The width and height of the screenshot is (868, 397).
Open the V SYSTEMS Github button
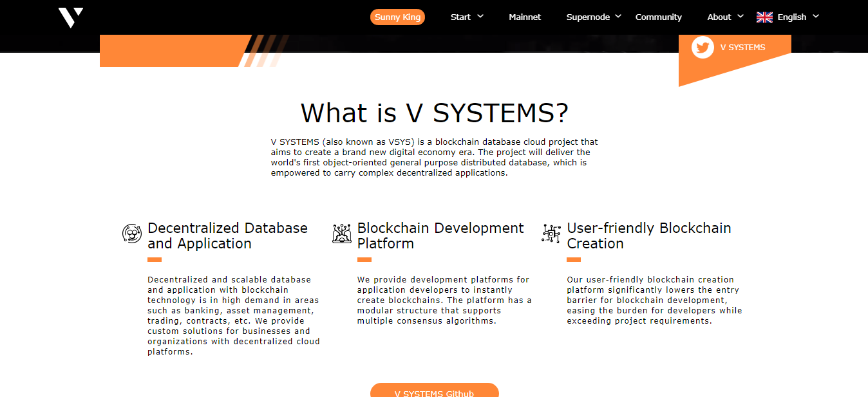[x=435, y=390]
